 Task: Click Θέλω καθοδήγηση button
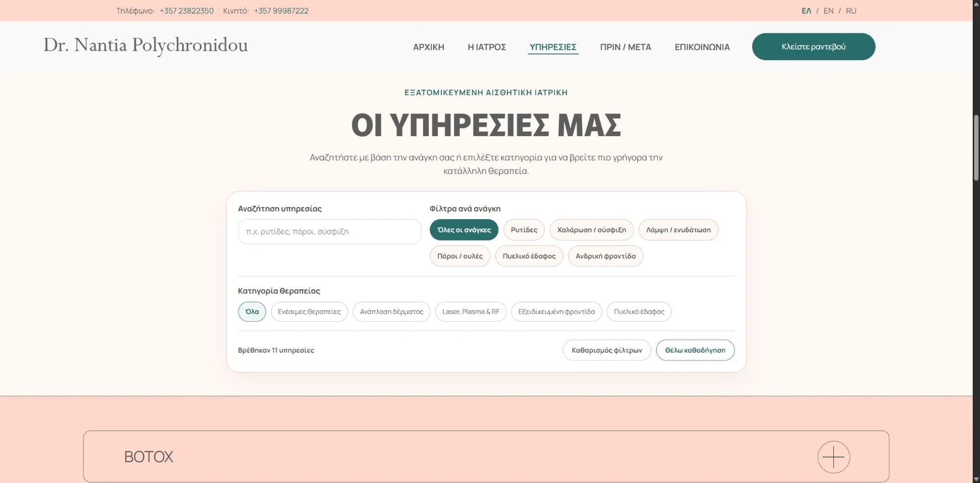point(695,350)
